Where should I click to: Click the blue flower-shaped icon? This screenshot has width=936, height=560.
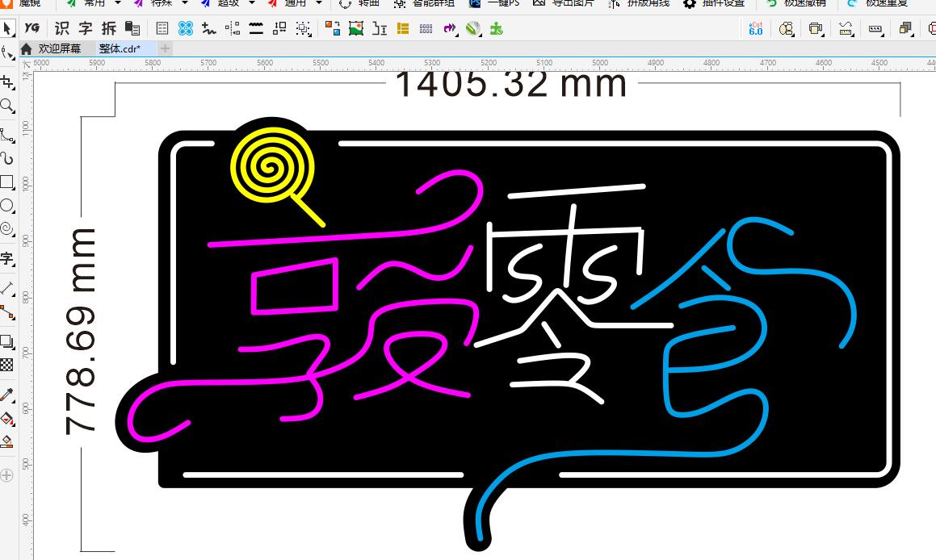tap(186, 28)
